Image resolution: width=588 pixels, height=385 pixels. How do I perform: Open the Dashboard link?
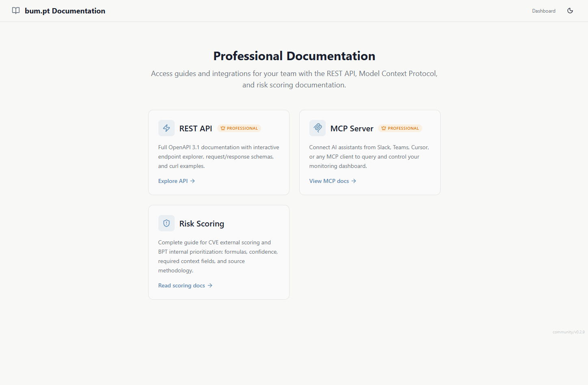[x=544, y=11]
